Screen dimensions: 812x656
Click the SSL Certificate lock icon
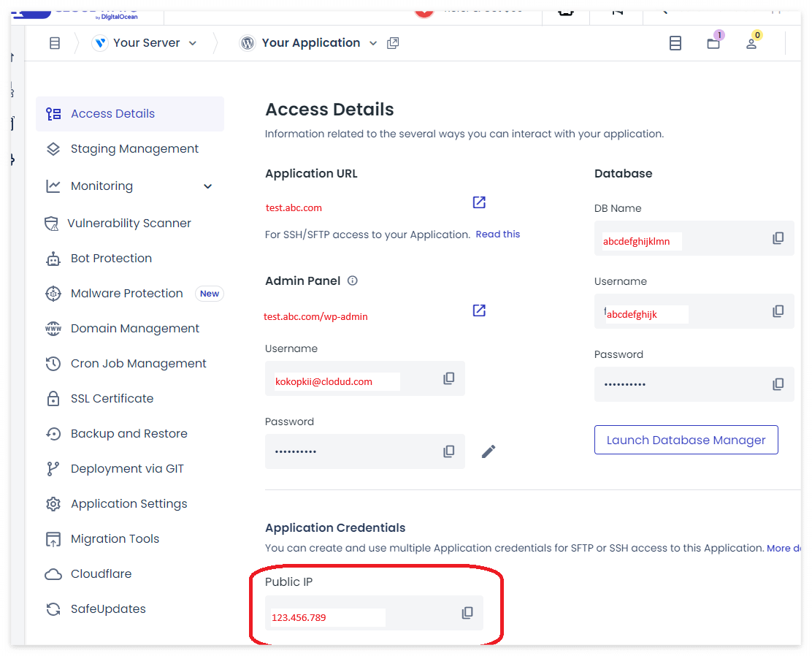point(53,398)
